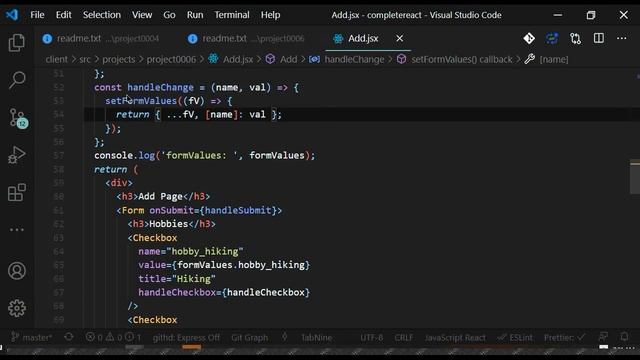Expand the projects breadcrumb segment
640x360 pixels.
tap(118, 59)
